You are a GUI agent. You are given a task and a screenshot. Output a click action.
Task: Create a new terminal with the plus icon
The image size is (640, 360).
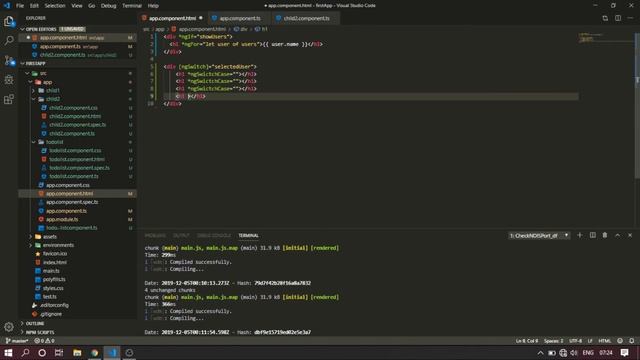click(x=580, y=235)
